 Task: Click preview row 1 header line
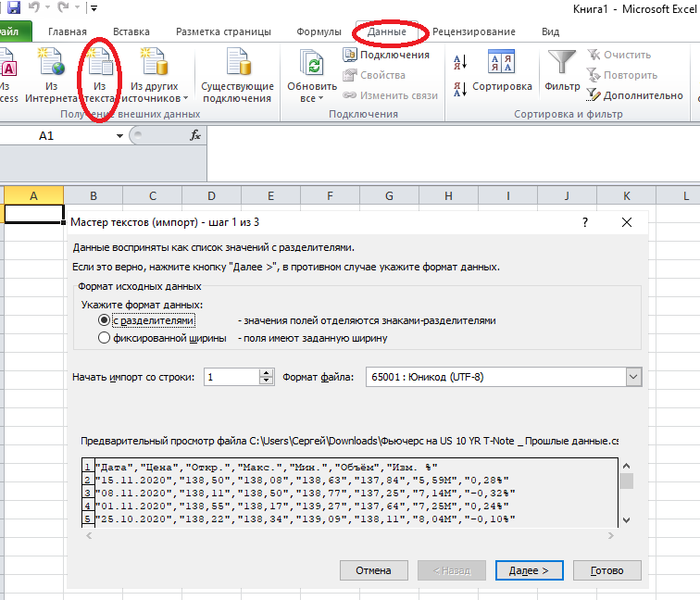(x=266, y=468)
